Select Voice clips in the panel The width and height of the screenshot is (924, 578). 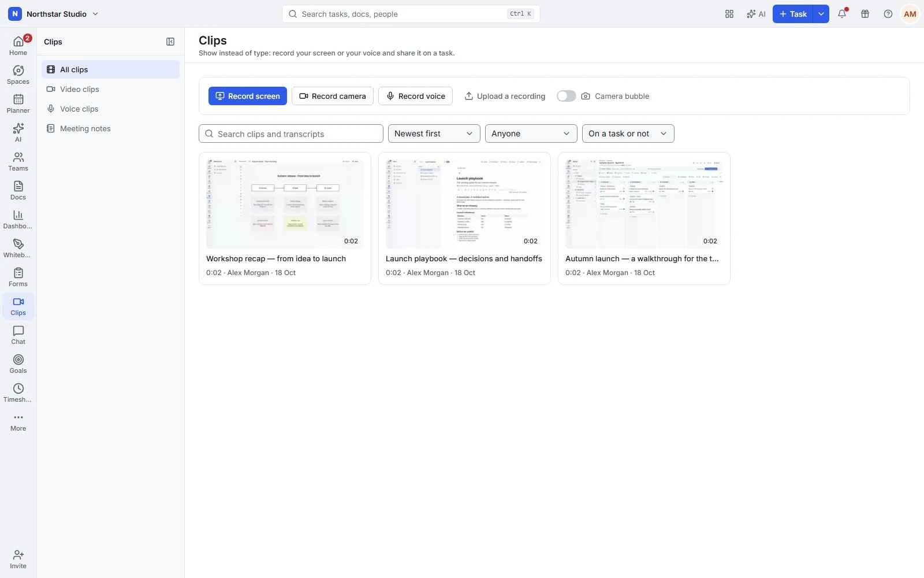point(111,109)
